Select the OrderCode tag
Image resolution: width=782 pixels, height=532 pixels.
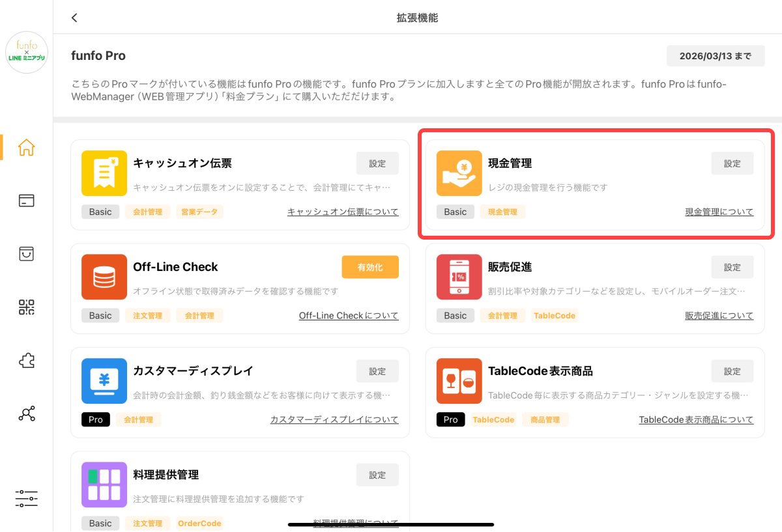pos(199,523)
